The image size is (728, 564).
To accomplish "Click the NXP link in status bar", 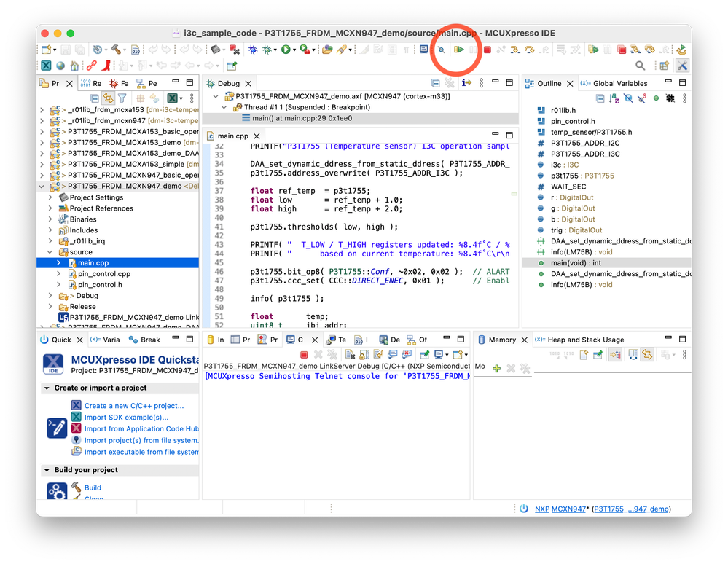I will pos(542,509).
